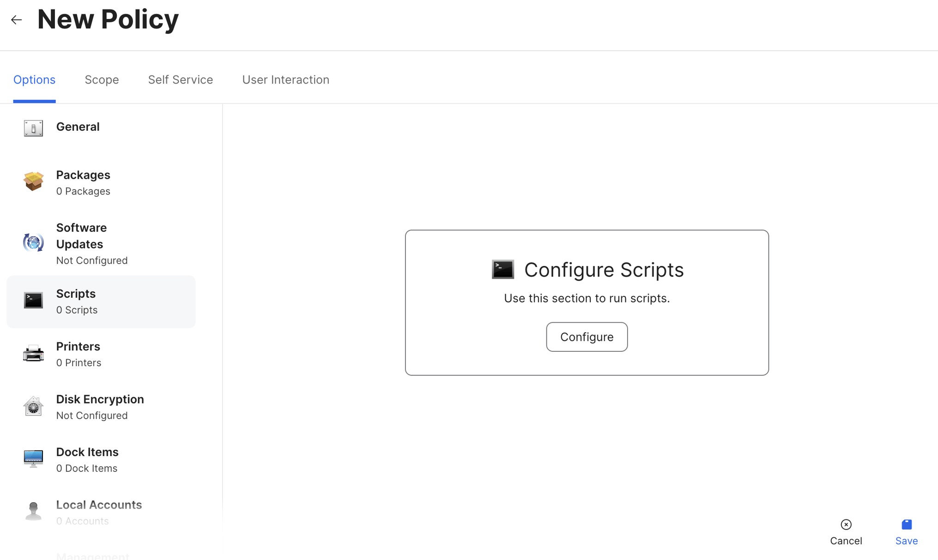Open the Self Service tab
Viewport: 938px width, 560px height.
(x=180, y=80)
